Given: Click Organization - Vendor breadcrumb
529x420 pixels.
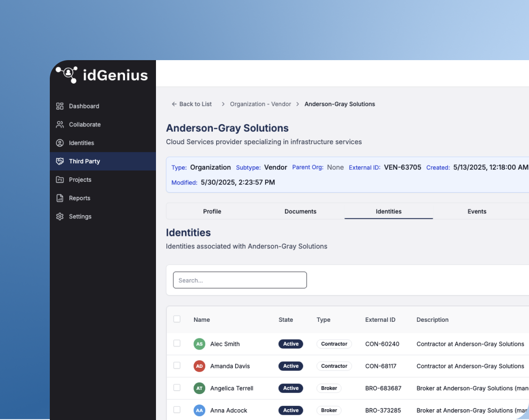Looking at the screenshot, I should tap(260, 104).
